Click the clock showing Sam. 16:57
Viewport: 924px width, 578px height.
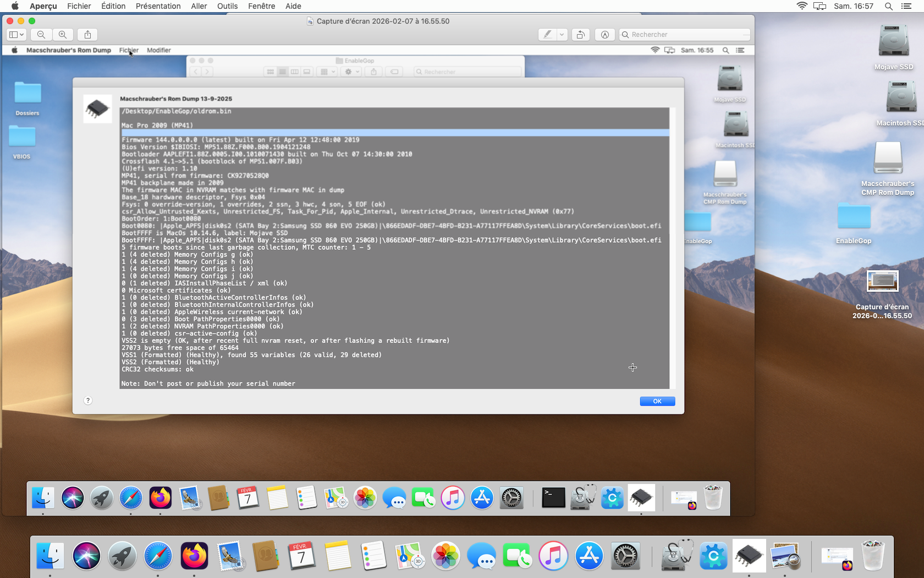click(x=854, y=6)
